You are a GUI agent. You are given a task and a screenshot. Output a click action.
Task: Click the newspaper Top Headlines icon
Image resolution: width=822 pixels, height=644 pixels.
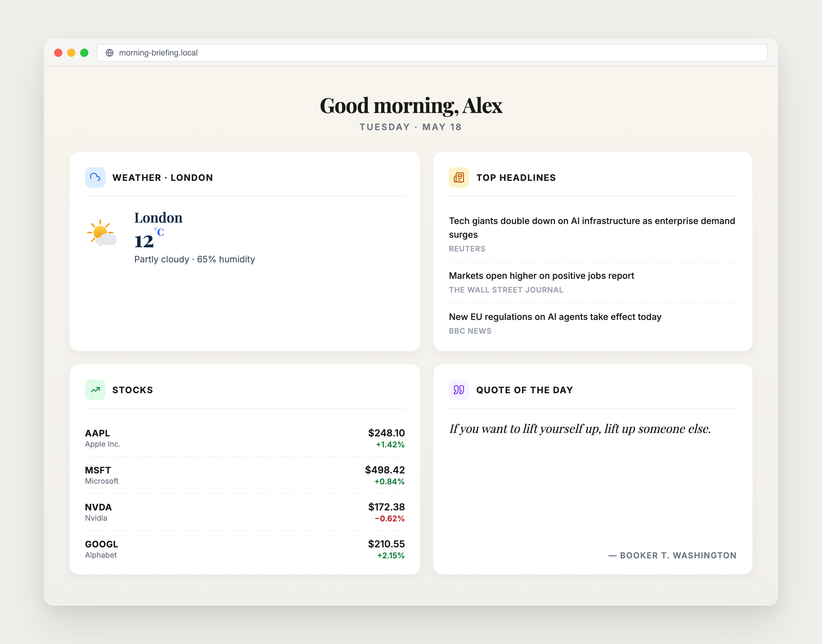[x=459, y=177]
